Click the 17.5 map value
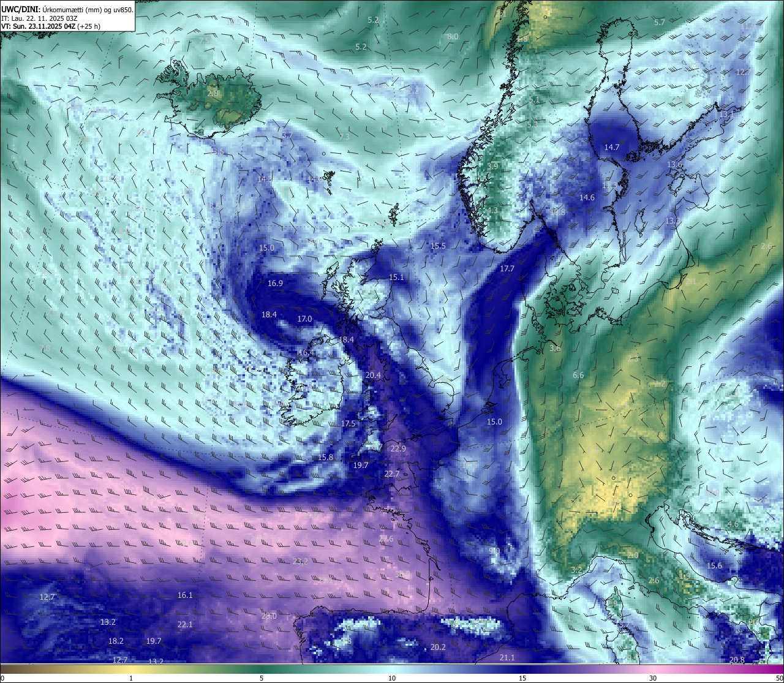The height and width of the screenshot is (683, 784). click(348, 423)
